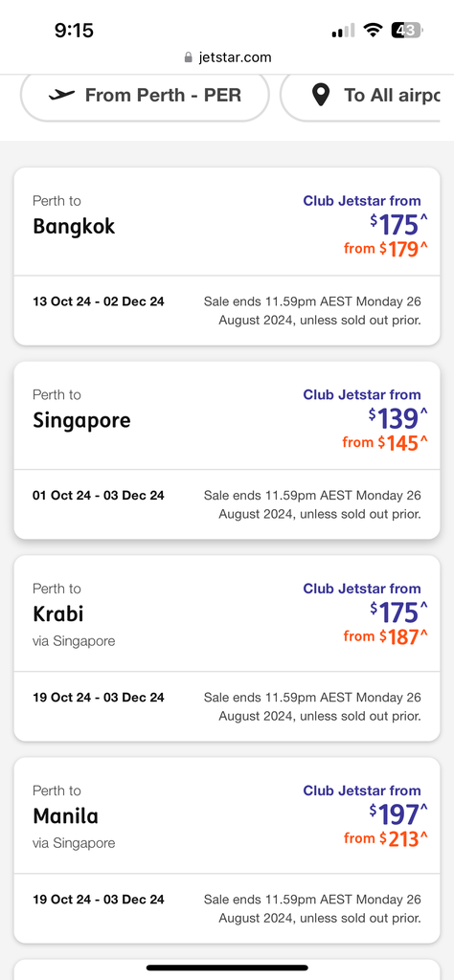Tap the Wi-Fi status icon
Screen dimensions: 454x980
coord(374,30)
